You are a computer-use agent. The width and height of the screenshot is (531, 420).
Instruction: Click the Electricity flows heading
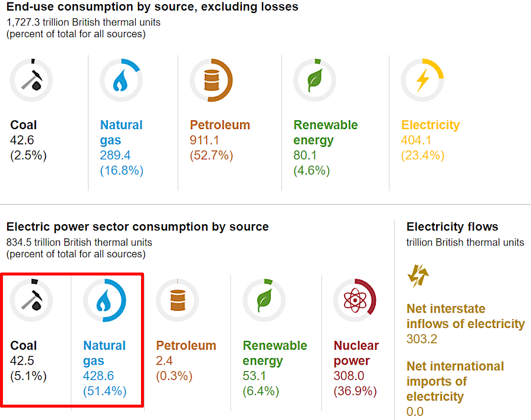click(452, 227)
